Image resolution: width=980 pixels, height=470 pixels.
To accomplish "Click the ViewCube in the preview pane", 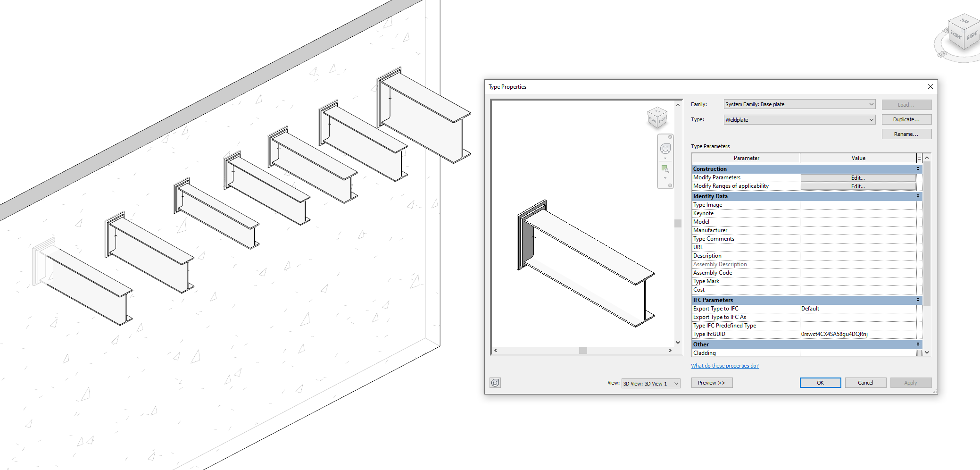I will click(658, 118).
